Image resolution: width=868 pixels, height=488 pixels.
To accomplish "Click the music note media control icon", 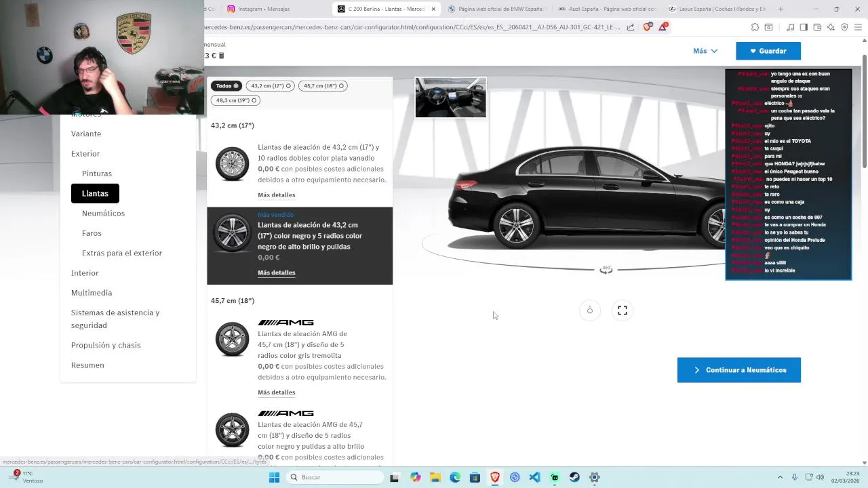I will coord(790,27).
